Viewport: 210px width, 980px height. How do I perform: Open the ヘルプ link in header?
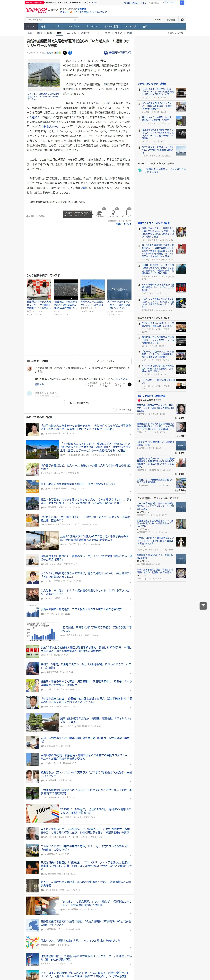pyautogui.click(x=143, y=3)
